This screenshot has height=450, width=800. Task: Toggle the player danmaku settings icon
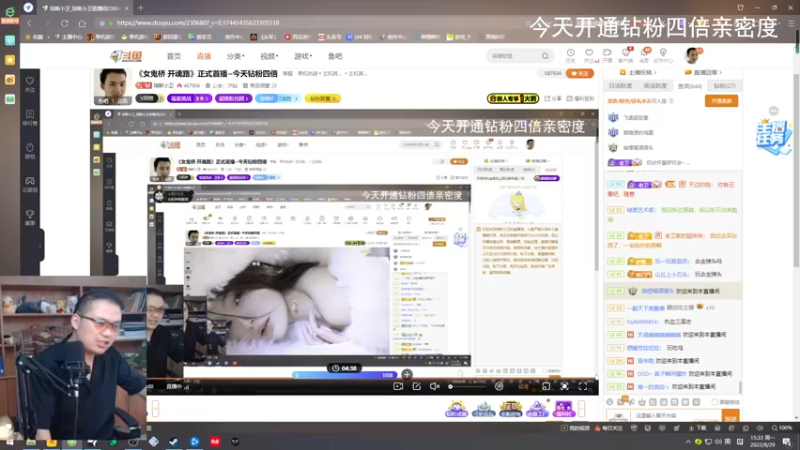[x=499, y=387]
